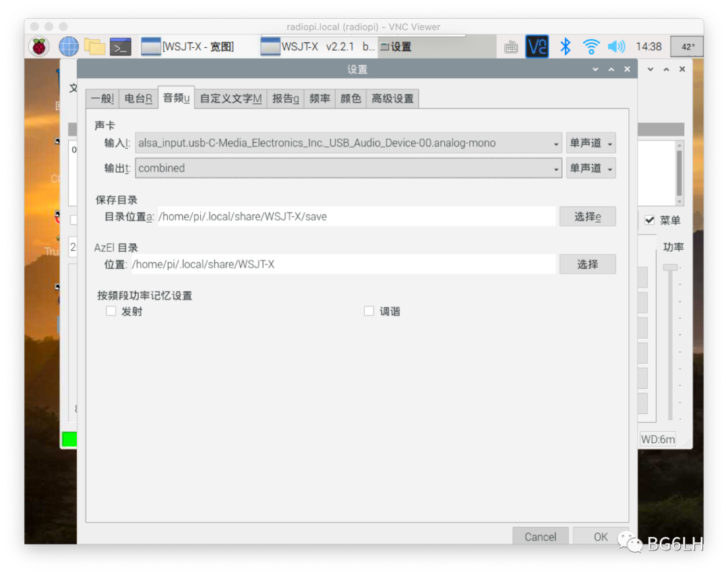Click the WD:6m status bar entry

(658, 439)
